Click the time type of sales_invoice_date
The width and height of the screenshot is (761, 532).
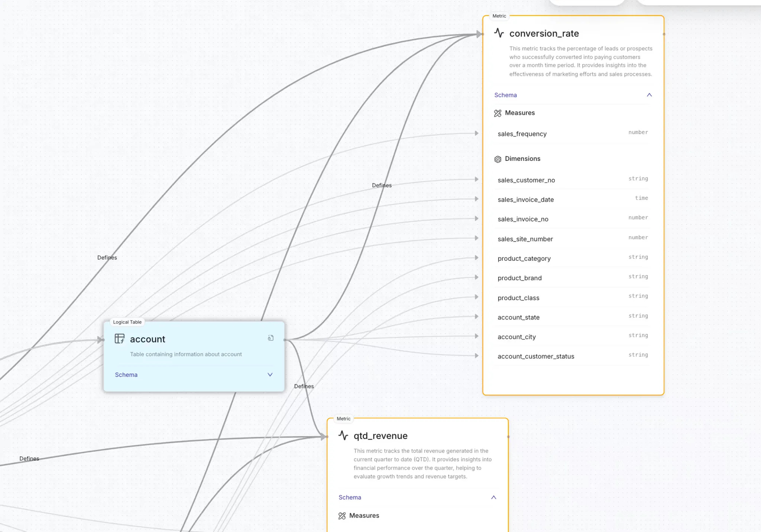coord(641,198)
